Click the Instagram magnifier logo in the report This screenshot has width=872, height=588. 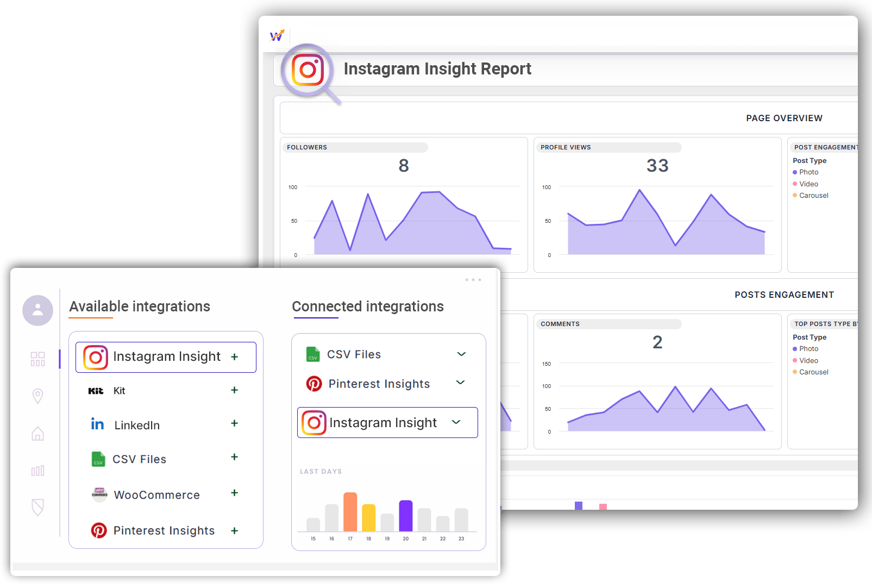[309, 71]
